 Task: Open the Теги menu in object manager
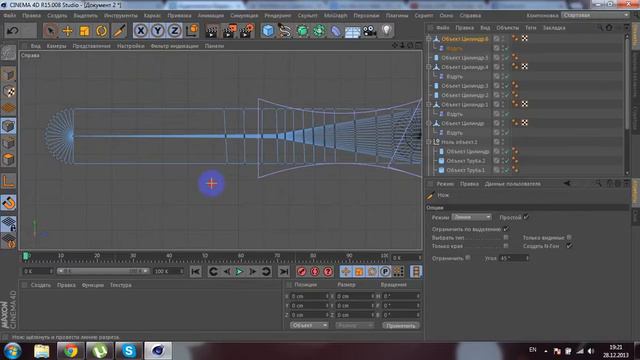coord(531,28)
